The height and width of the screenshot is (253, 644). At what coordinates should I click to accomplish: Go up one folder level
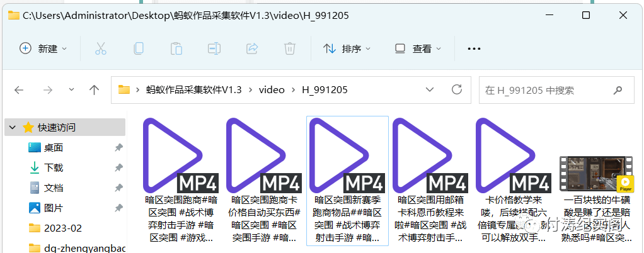coord(95,90)
